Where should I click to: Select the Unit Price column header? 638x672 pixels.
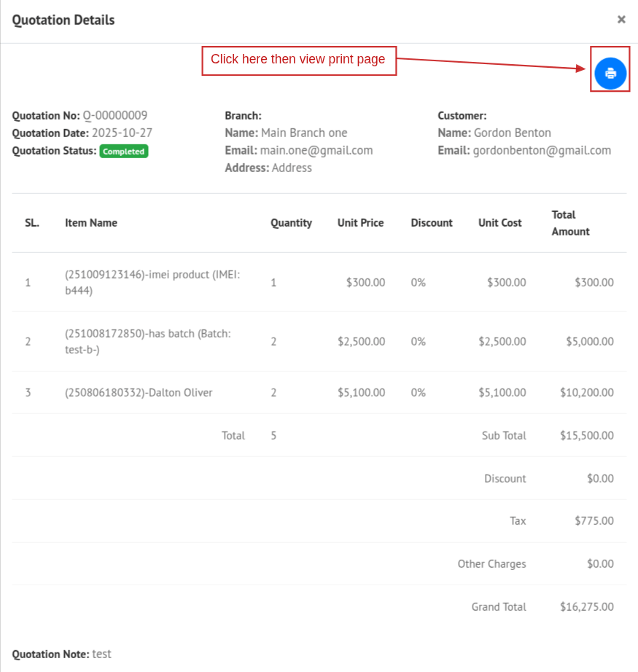point(360,223)
